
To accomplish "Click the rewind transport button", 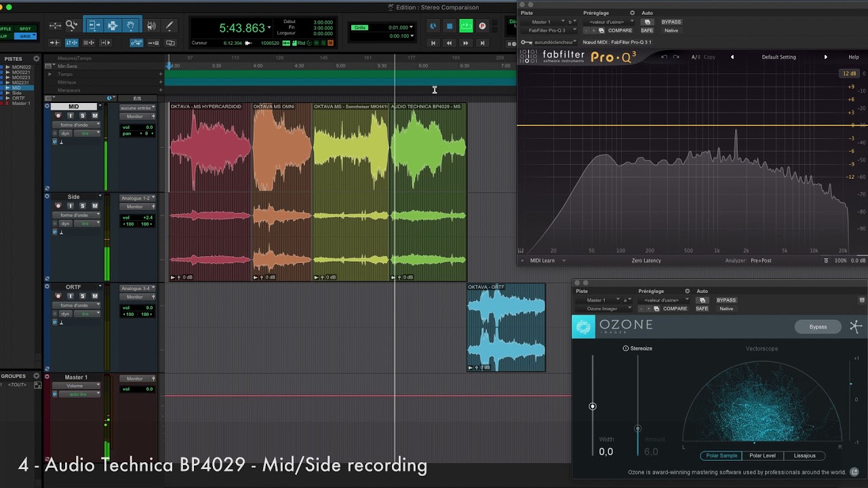I will tap(449, 43).
